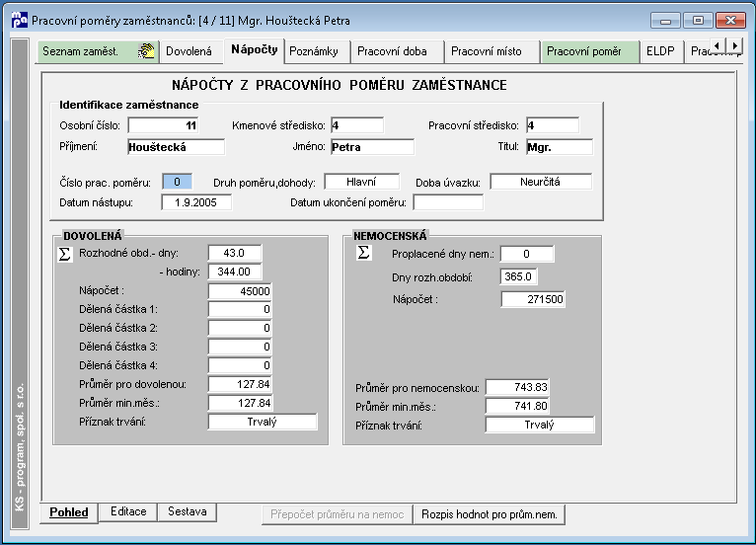
Task: Click the Nemocenská Příznak trvání field
Action: tap(540, 425)
